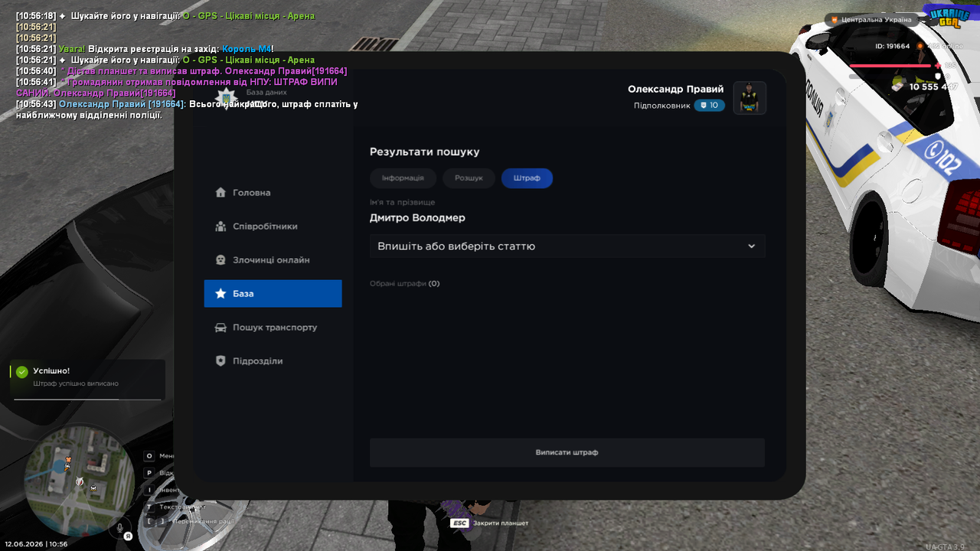The height and width of the screenshot is (551, 980).
Task: Click the car icon beside Пошук транспорту
Action: pos(220,327)
